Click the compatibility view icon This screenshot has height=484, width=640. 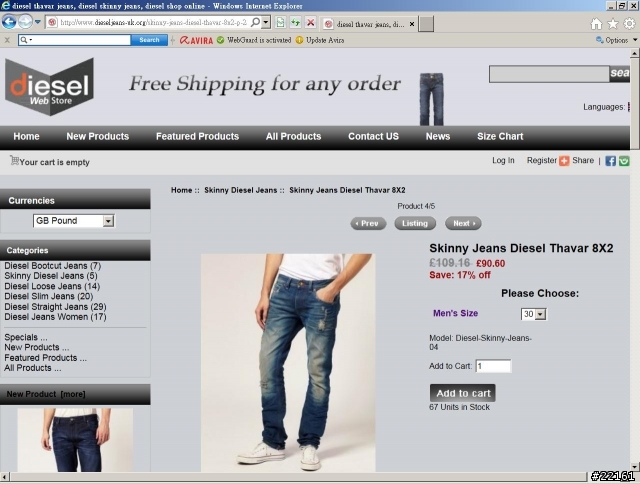(280, 22)
